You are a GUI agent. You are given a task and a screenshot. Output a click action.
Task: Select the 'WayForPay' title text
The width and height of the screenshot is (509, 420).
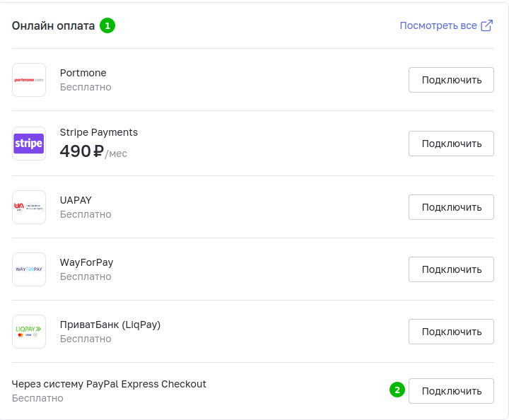(x=87, y=262)
